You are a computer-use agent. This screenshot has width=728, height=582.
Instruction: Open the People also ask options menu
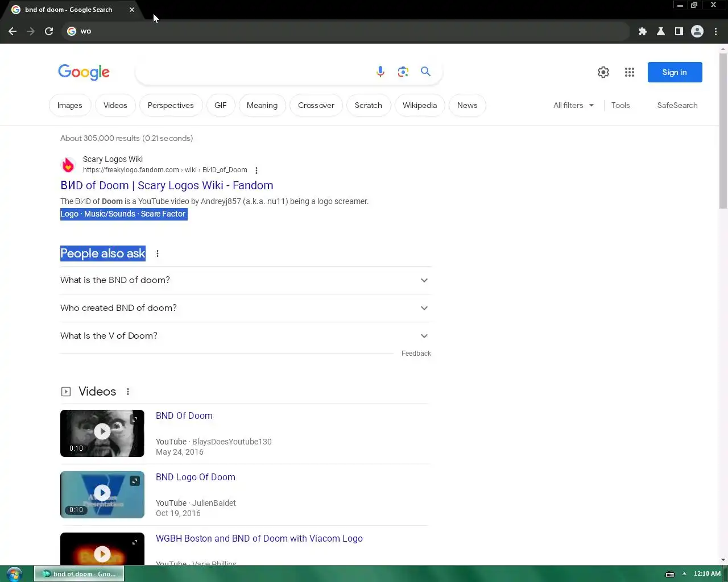tap(158, 253)
